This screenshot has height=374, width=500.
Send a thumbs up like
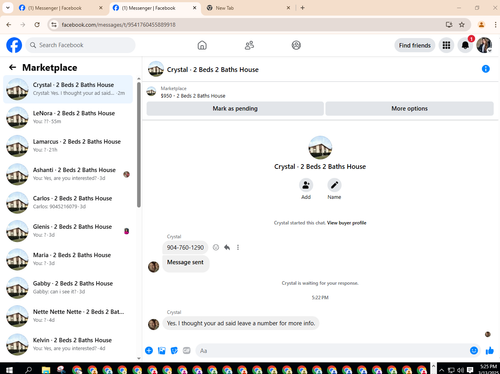pyautogui.click(x=489, y=350)
